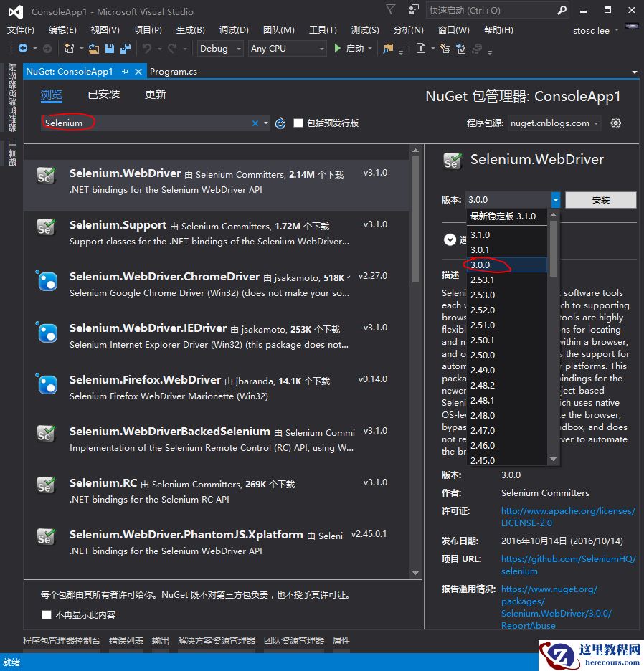
Task: Open the Any CPU platform dropdown
Action: pos(287,49)
